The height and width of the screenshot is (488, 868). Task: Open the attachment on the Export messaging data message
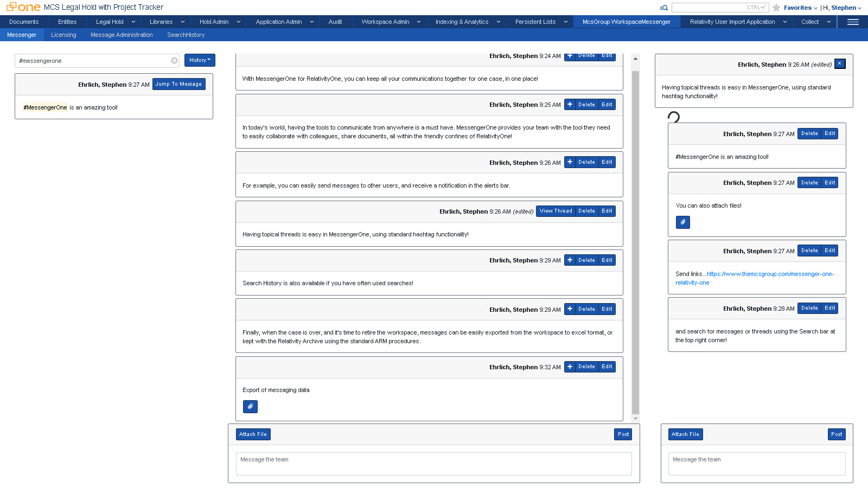(x=250, y=407)
